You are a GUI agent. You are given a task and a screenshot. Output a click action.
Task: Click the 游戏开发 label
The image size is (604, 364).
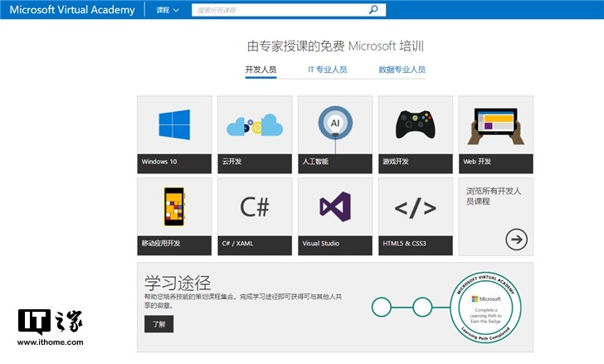pos(396,162)
